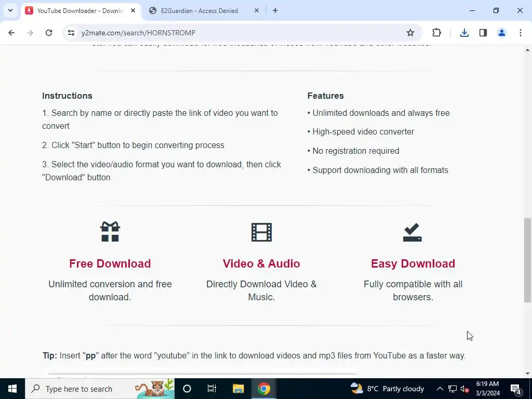The height and width of the screenshot is (399, 532).
Task: Click the scrollbar down arrow
Action: click(x=527, y=374)
